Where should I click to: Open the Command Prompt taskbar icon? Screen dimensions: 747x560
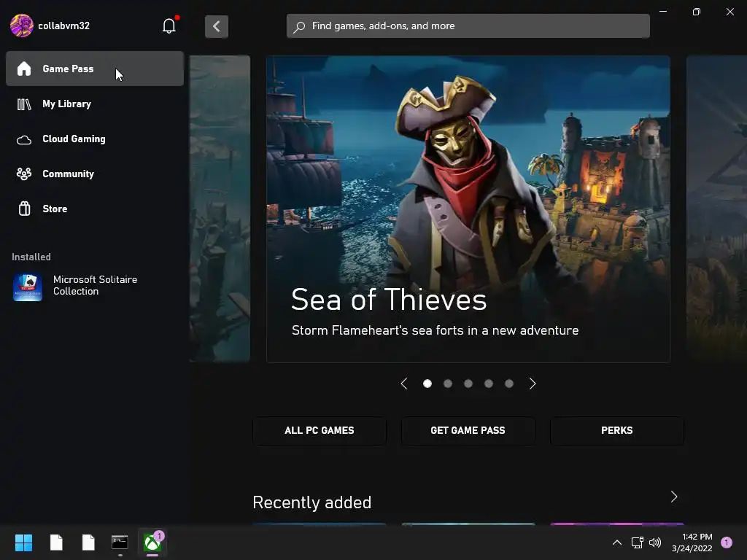120,542
